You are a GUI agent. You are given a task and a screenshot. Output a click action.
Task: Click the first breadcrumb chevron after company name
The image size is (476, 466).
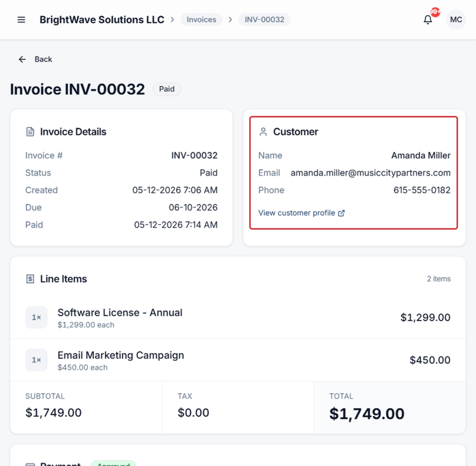(172, 20)
